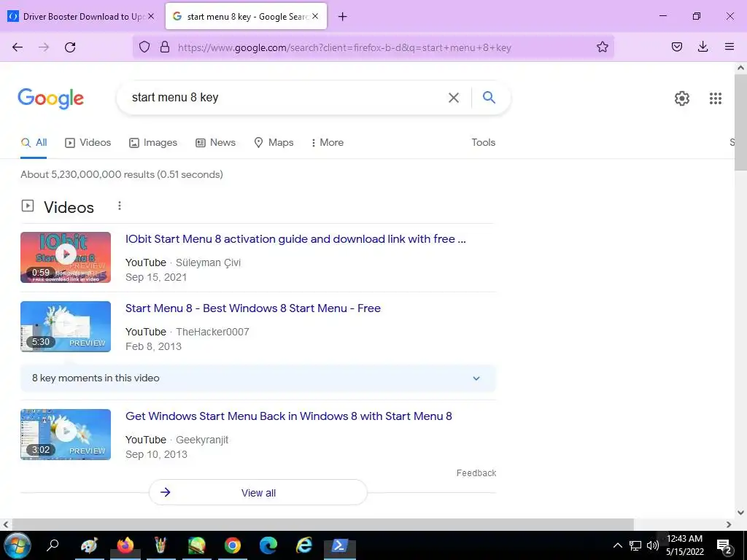Open Get Windows Start Menu Back link

point(289,416)
